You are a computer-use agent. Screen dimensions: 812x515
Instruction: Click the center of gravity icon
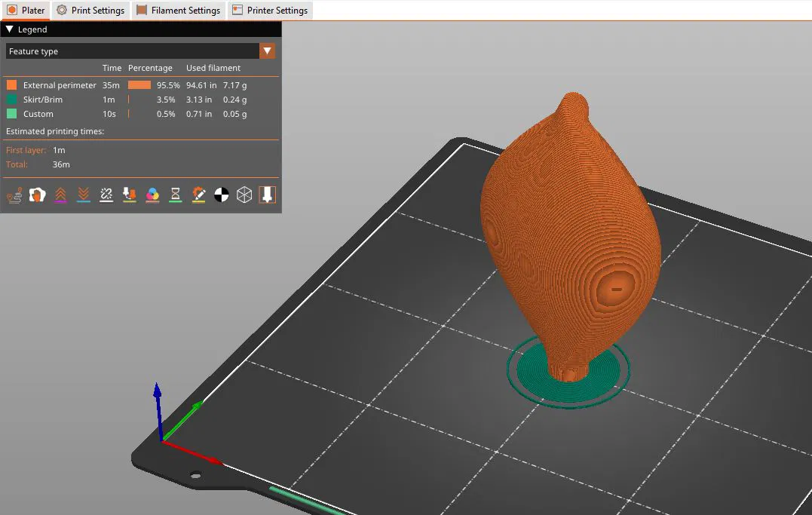[x=221, y=195]
